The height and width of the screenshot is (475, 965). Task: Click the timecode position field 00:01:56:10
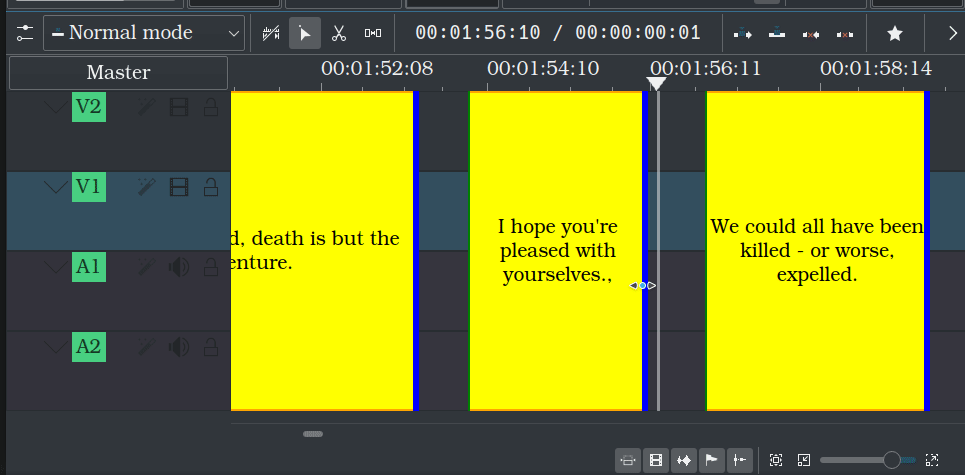click(x=478, y=33)
